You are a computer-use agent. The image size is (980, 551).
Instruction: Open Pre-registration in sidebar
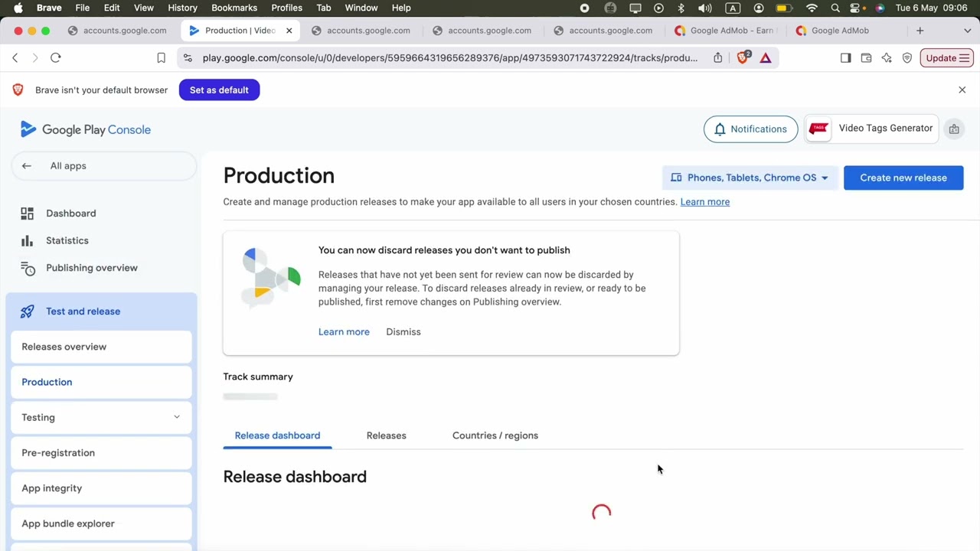[101, 453]
